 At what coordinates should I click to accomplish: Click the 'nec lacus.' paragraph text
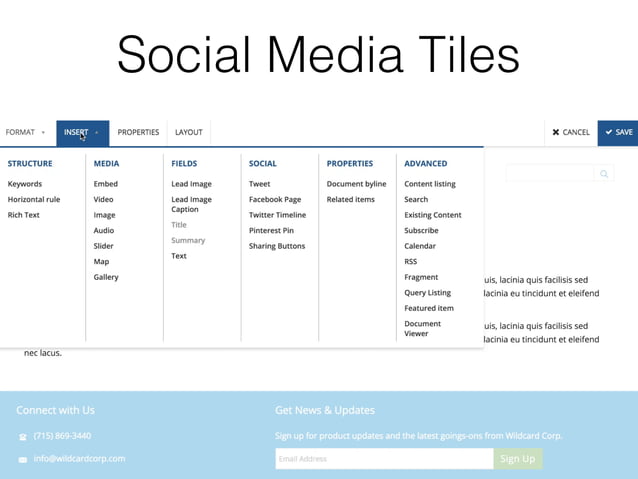pos(43,353)
